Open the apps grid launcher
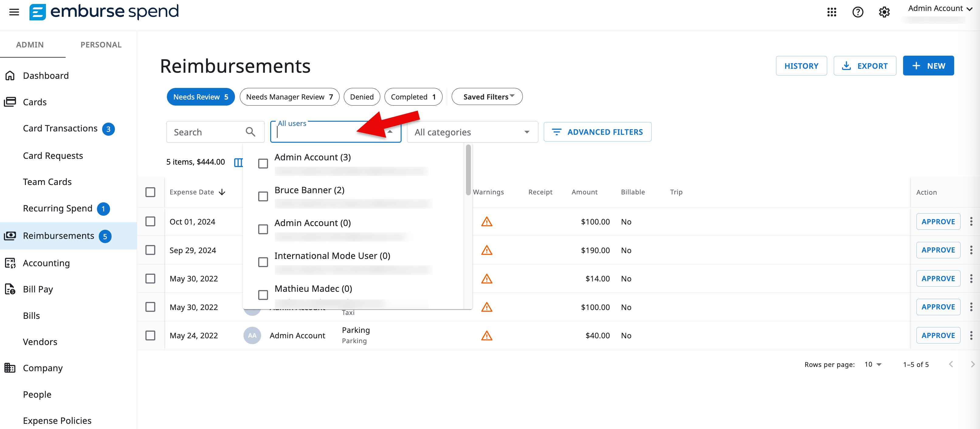 point(832,12)
